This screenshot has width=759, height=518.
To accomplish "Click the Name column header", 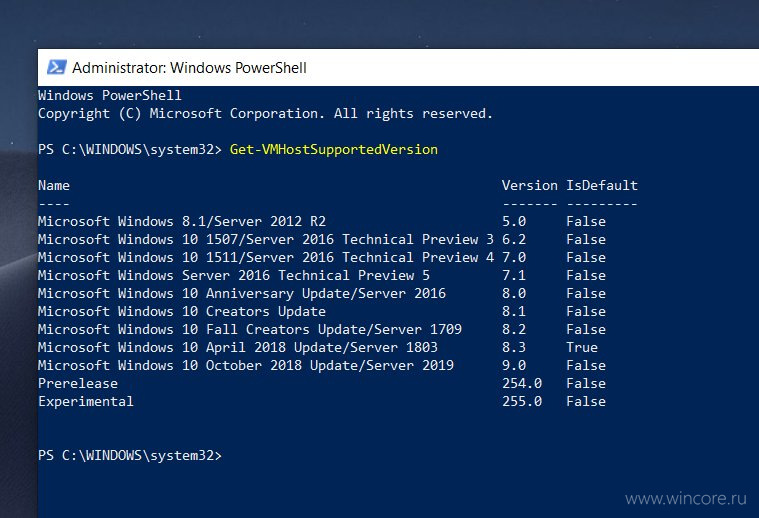I will 54,185.
